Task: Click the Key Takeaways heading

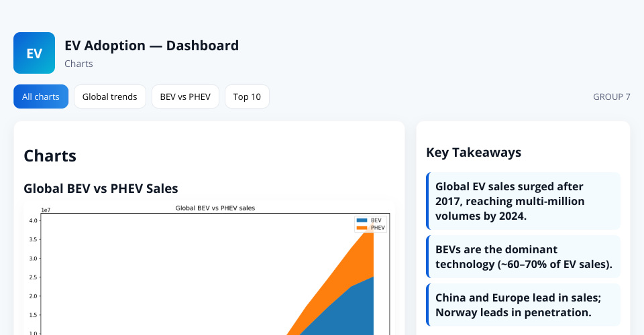Action: 474,152
